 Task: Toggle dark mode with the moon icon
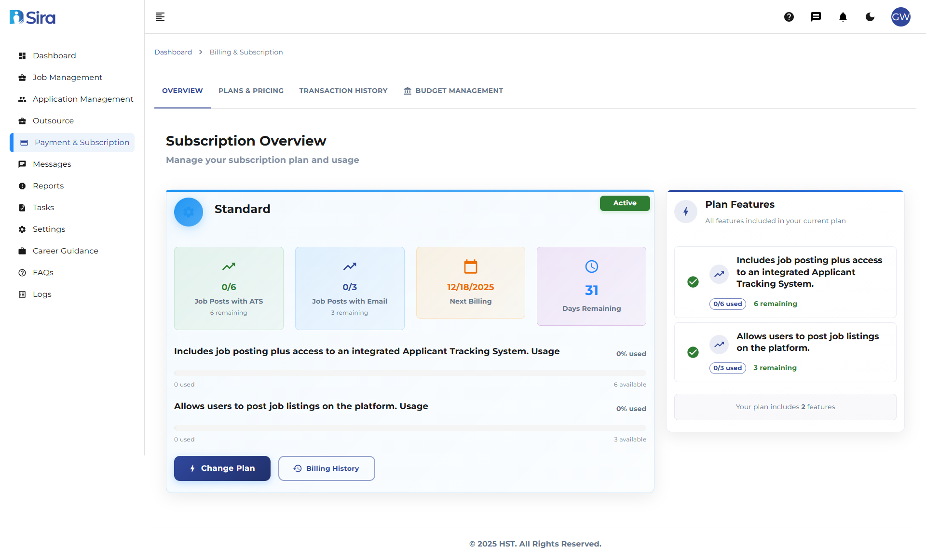point(870,17)
